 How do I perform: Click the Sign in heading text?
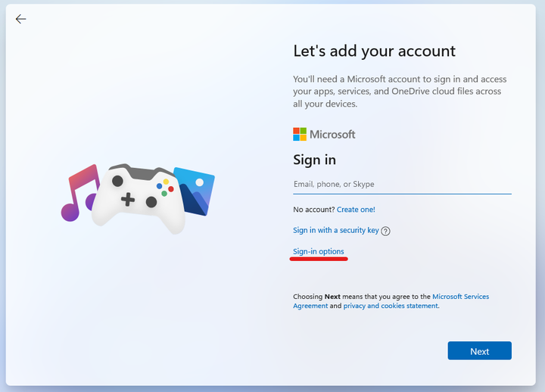315,160
